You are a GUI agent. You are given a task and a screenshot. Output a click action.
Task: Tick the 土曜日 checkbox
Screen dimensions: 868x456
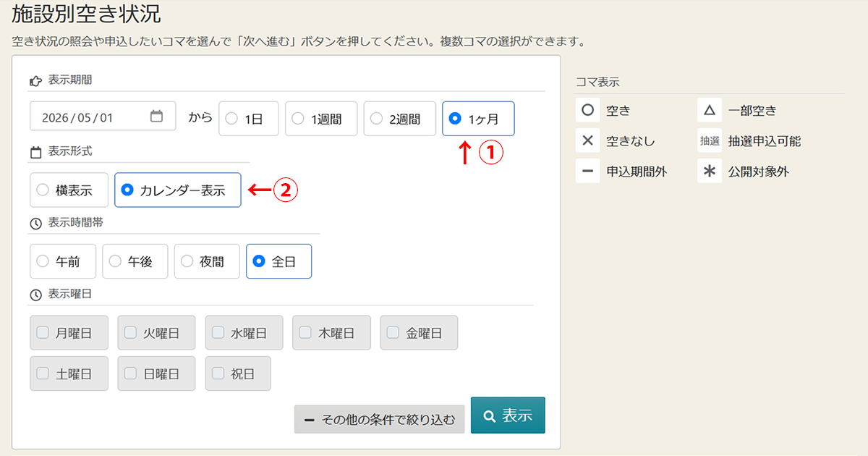click(43, 373)
